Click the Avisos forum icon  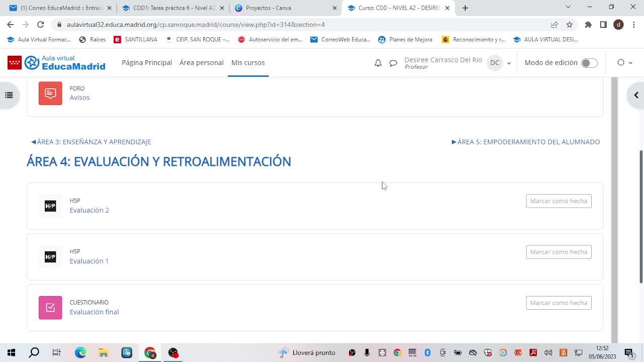[x=50, y=93]
